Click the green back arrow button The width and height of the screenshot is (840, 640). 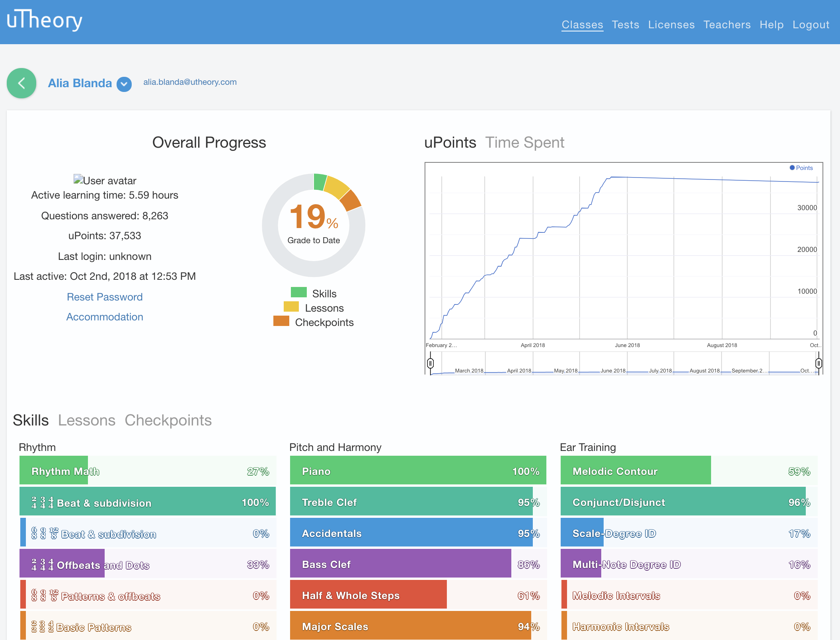[21, 83]
